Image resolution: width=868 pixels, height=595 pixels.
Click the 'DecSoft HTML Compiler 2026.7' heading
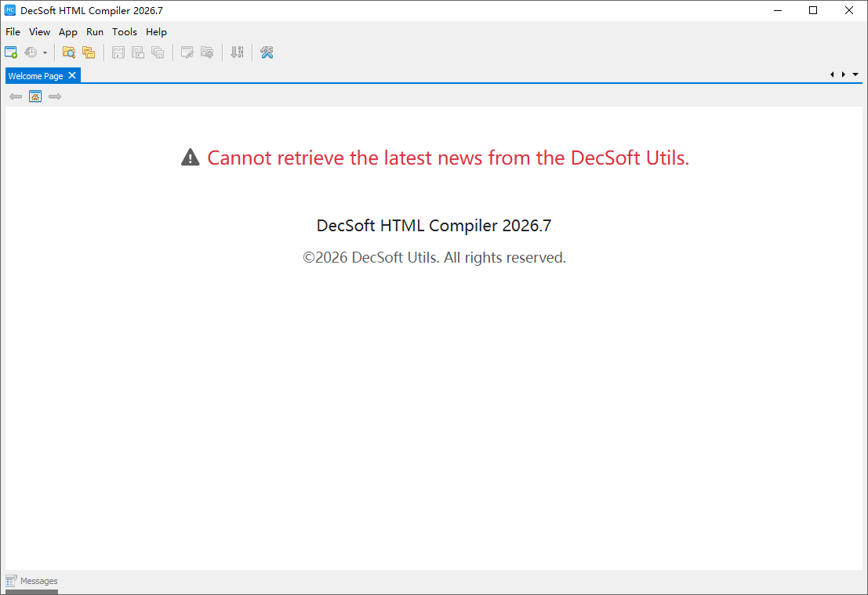pos(434,225)
